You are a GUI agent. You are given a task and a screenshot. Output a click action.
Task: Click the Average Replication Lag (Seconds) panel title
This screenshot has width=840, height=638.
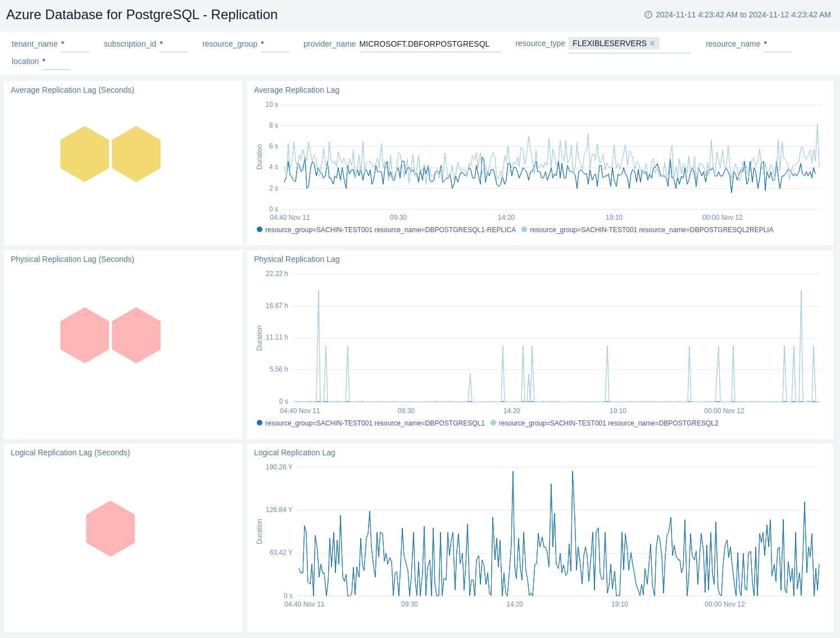pyautogui.click(x=72, y=90)
